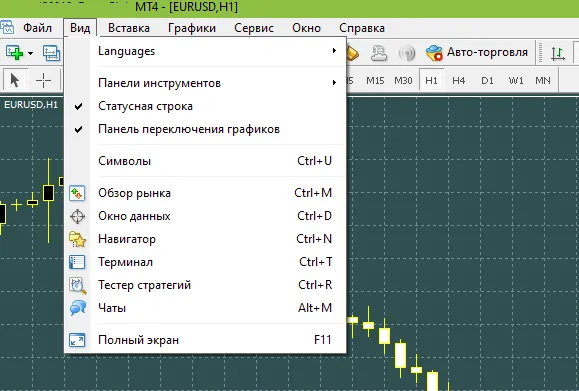Open the Вставка menu
The height and width of the screenshot is (391, 579).
click(x=129, y=28)
